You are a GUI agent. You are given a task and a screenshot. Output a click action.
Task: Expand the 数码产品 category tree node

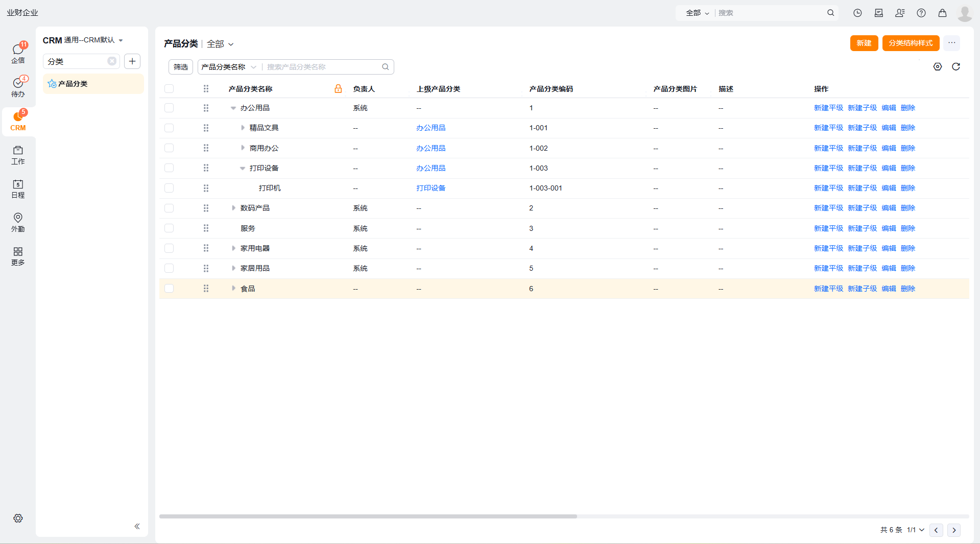pyautogui.click(x=233, y=208)
